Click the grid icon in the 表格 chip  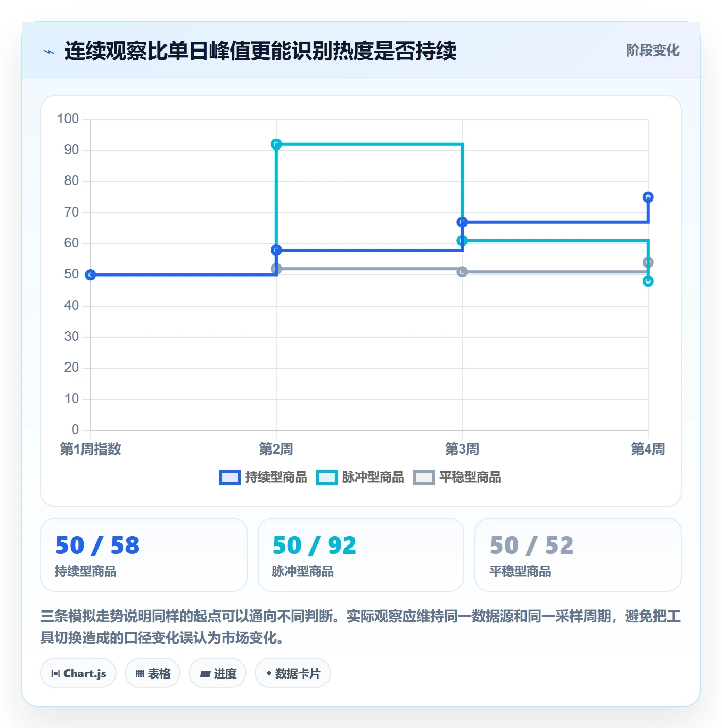click(x=140, y=674)
